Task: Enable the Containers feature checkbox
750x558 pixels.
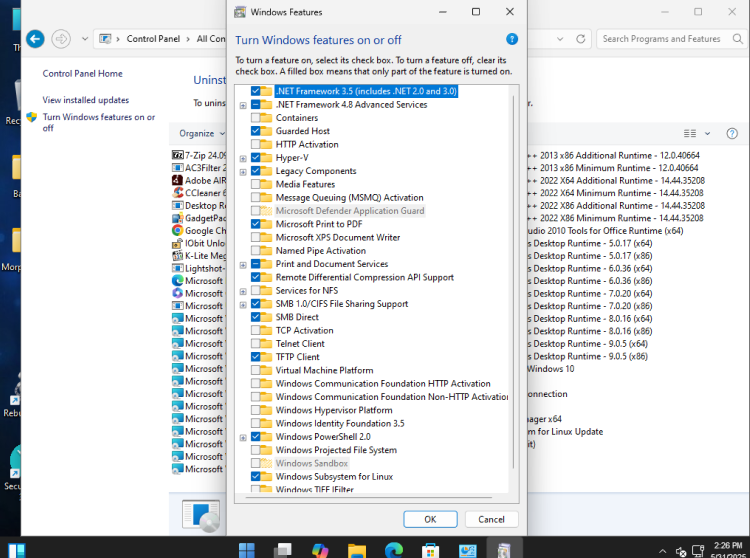Action: click(x=255, y=118)
